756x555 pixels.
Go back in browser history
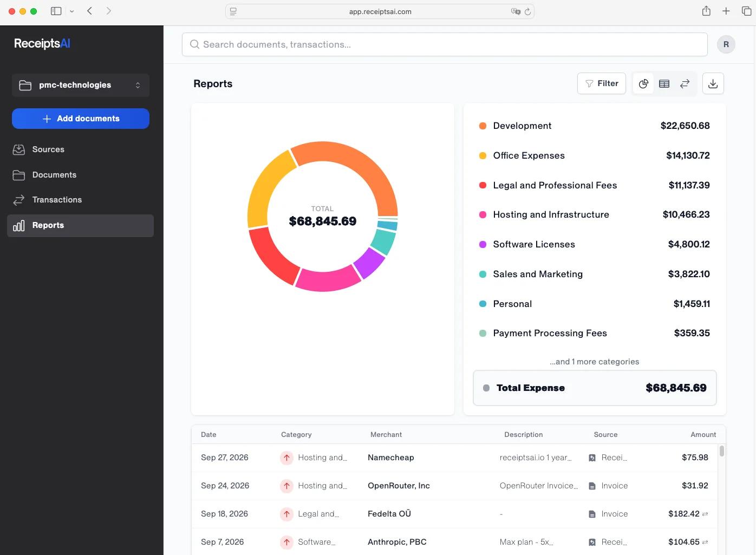point(90,11)
